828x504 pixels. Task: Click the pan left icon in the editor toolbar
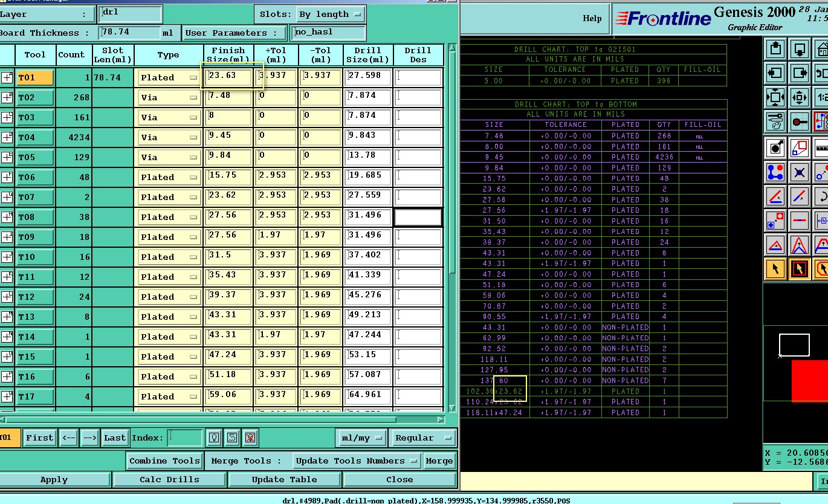(775, 73)
